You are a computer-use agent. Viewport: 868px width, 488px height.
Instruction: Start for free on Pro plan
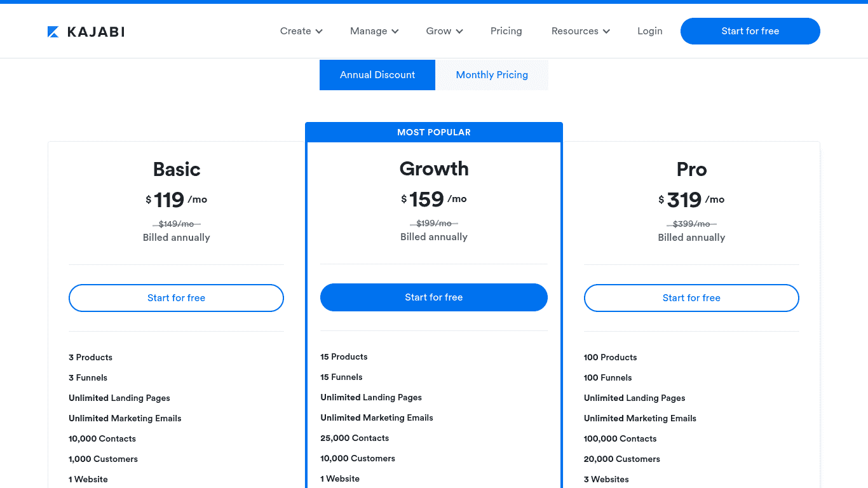691,298
